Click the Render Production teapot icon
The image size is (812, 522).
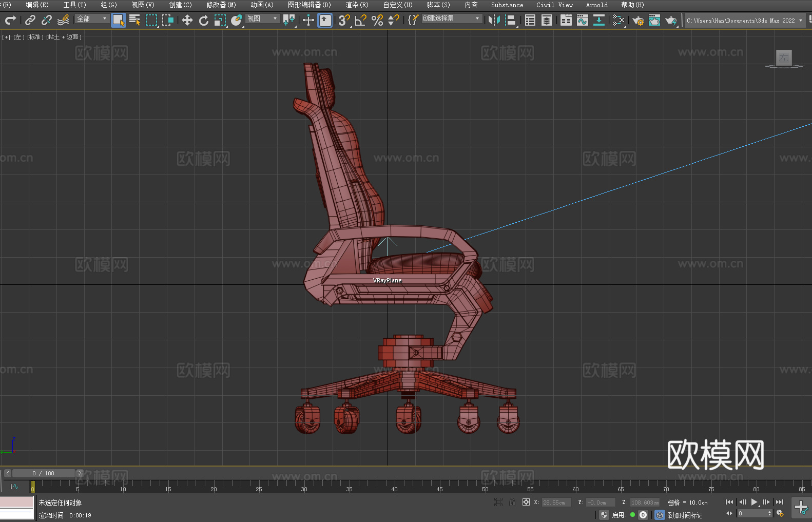[671, 20]
